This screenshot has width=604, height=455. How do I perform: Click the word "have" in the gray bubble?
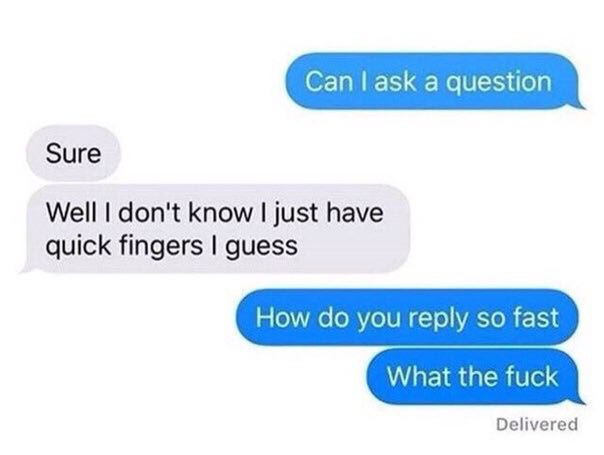355,212
